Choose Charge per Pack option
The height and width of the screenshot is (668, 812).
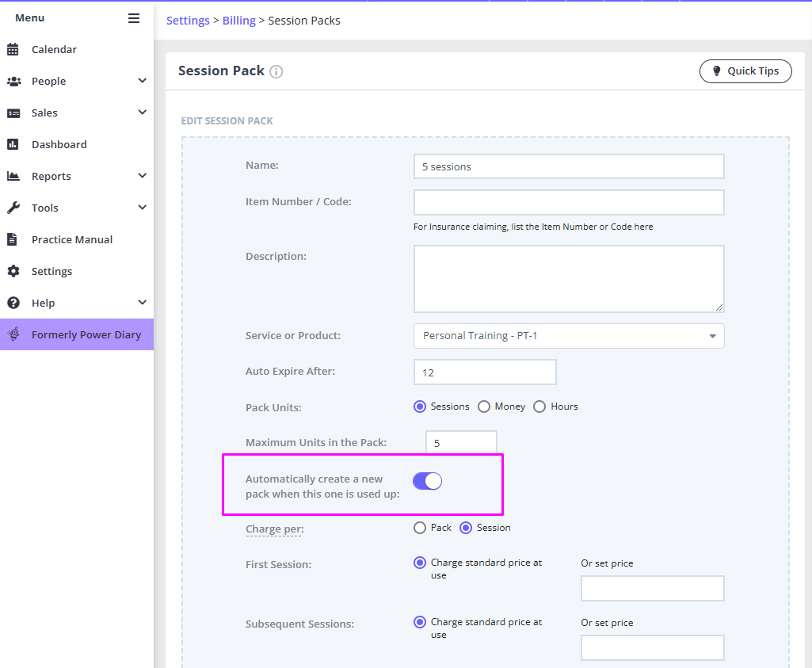[419, 528]
